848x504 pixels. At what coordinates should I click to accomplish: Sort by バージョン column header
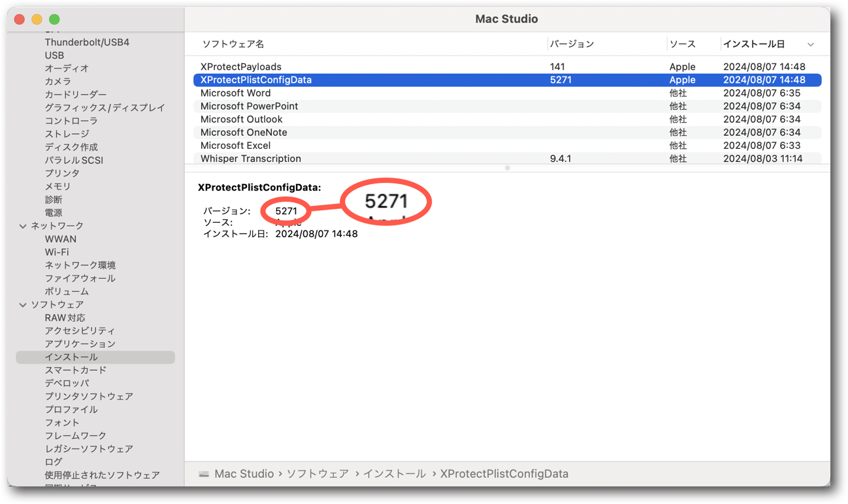(572, 44)
